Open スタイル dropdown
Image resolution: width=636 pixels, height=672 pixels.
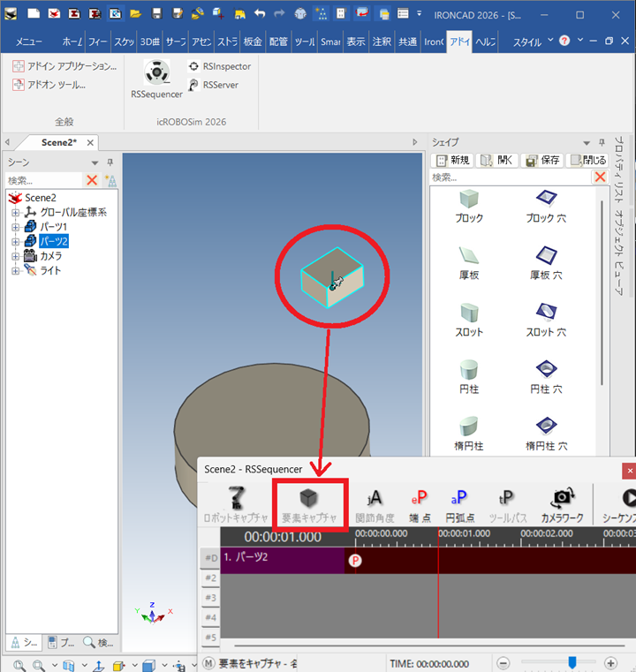(x=533, y=42)
